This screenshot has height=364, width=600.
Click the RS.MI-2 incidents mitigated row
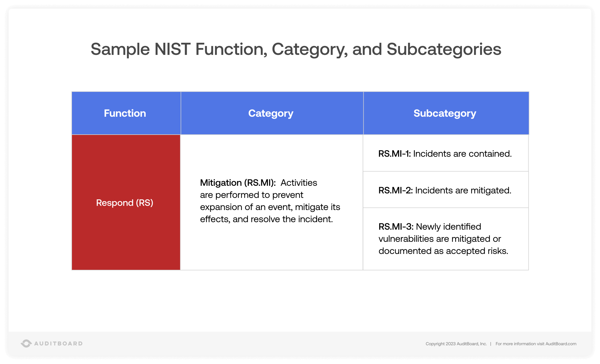445,190
